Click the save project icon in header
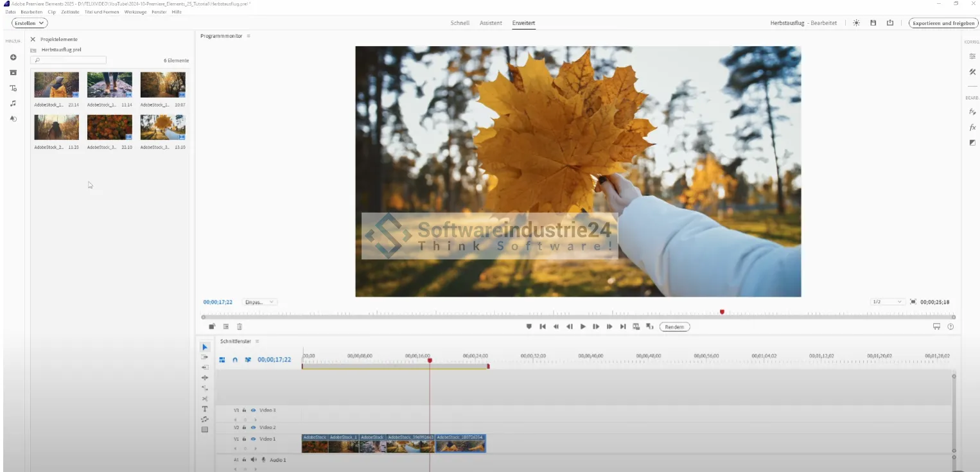980x472 pixels. [873, 23]
